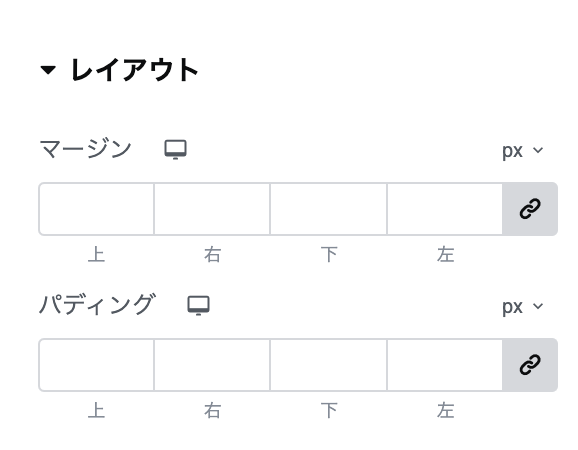This screenshot has width=578, height=450.
Task: Focus the パディング top (上) input field
Action: coord(97,365)
